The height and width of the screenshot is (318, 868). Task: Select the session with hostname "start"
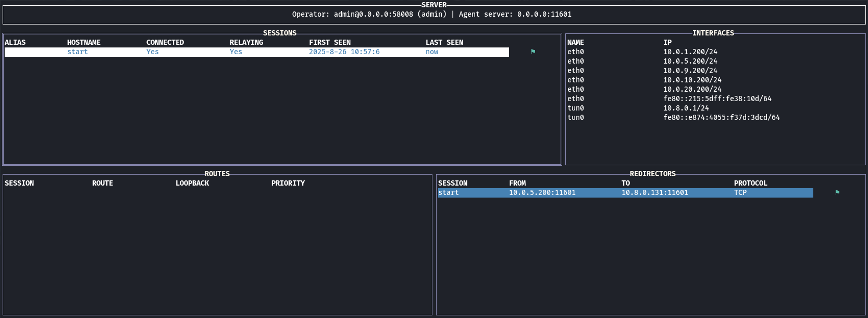257,52
